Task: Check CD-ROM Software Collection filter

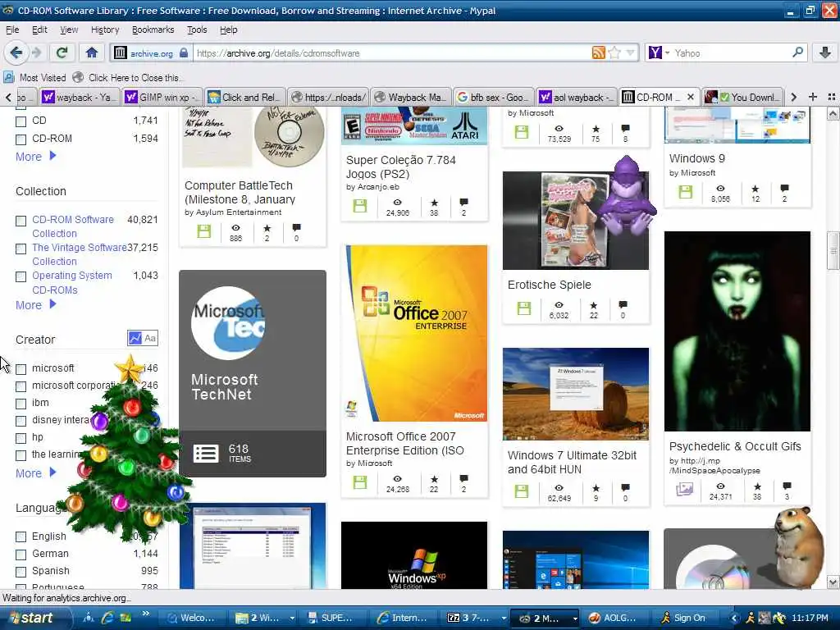Action: (21, 221)
